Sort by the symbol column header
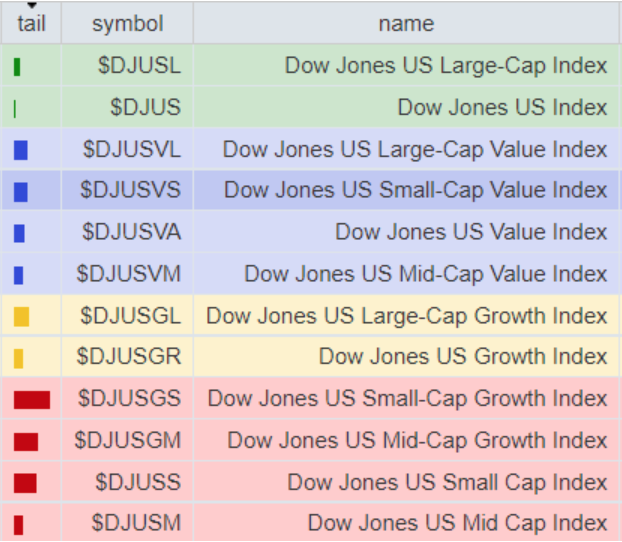The height and width of the screenshot is (542, 622). pos(127,23)
